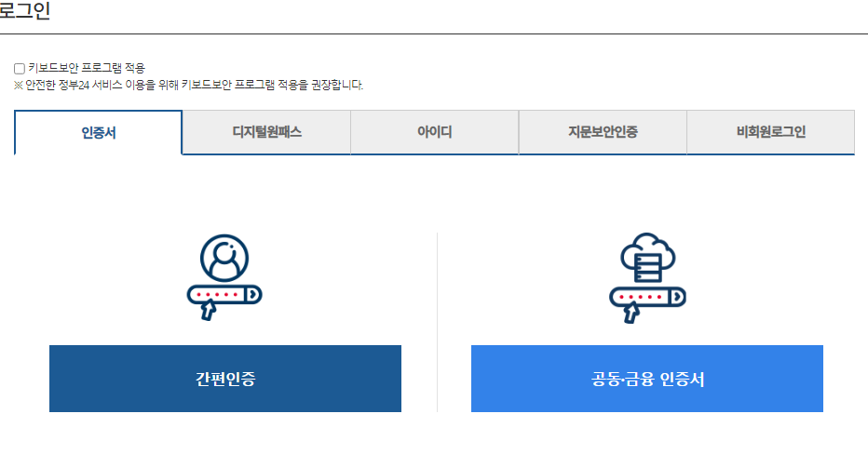Open the 아이디 login tab
Screen dimensions: 868x454
435,132
